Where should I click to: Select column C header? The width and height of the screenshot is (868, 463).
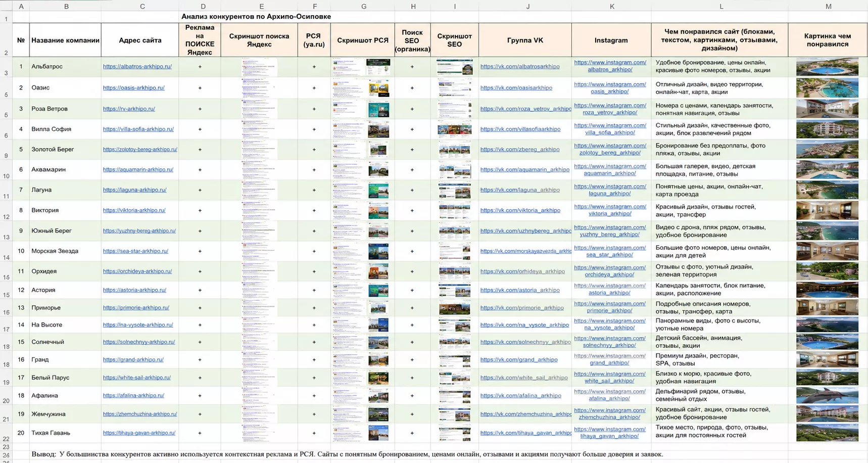pos(142,6)
